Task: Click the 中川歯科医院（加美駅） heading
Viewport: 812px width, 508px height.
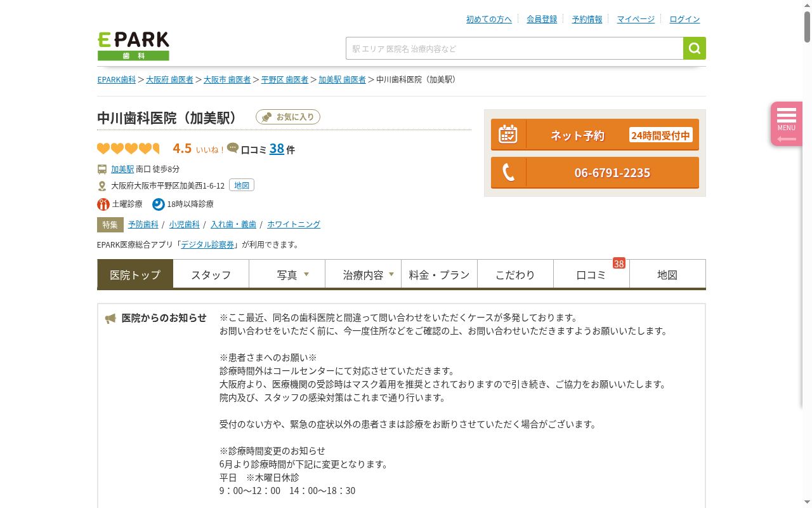Action: [167, 117]
